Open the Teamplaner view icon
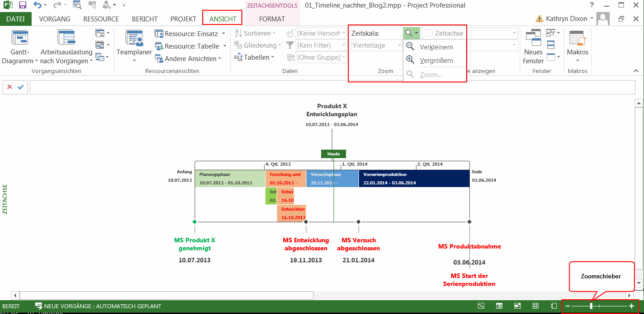 pyautogui.click(x=134, y=38)
